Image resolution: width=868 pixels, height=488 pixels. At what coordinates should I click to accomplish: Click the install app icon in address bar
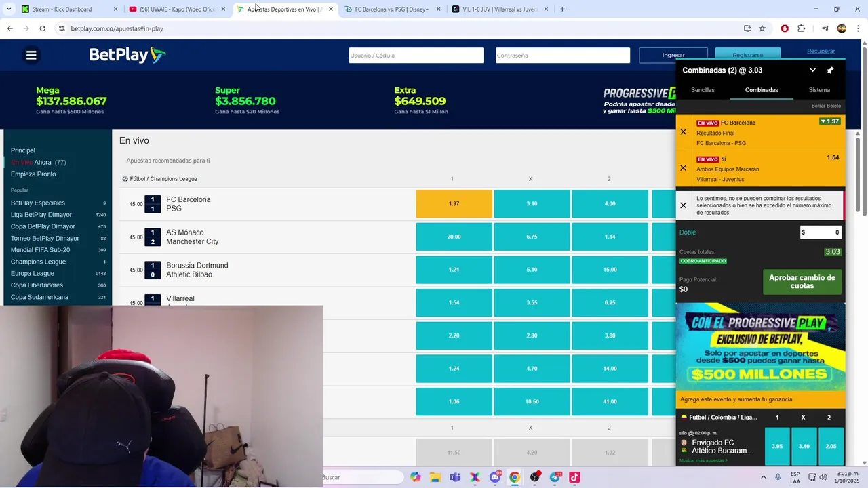[x=747, y=28]
